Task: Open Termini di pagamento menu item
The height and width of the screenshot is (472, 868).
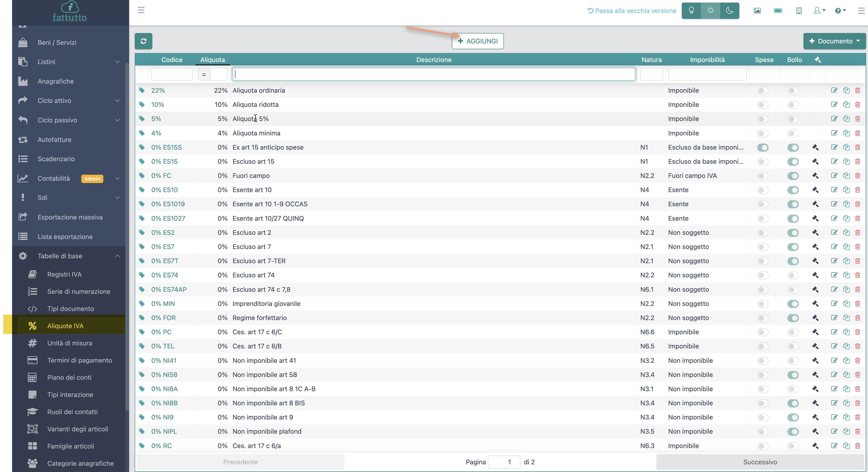Action: [x=79, y=360]
